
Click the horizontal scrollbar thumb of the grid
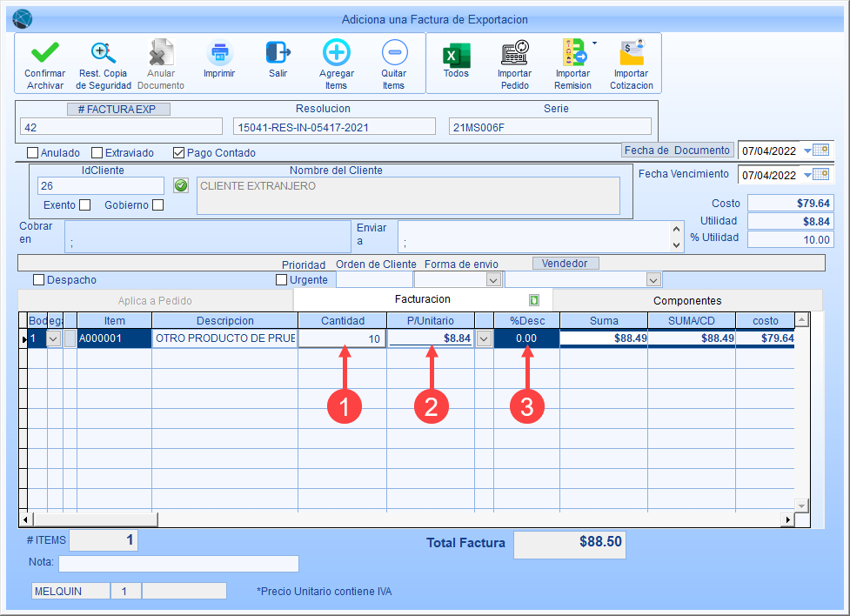pyautogui.click(x=95, y=519)
